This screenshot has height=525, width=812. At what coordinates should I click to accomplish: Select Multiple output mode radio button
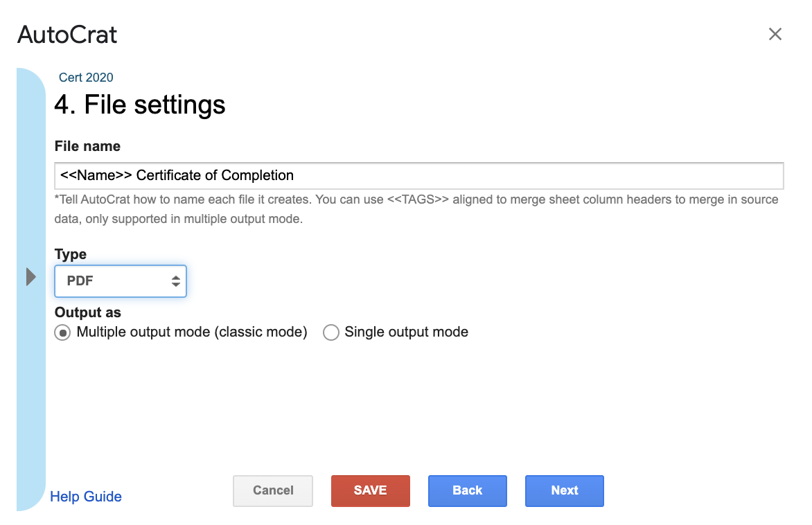coord(62,332)
